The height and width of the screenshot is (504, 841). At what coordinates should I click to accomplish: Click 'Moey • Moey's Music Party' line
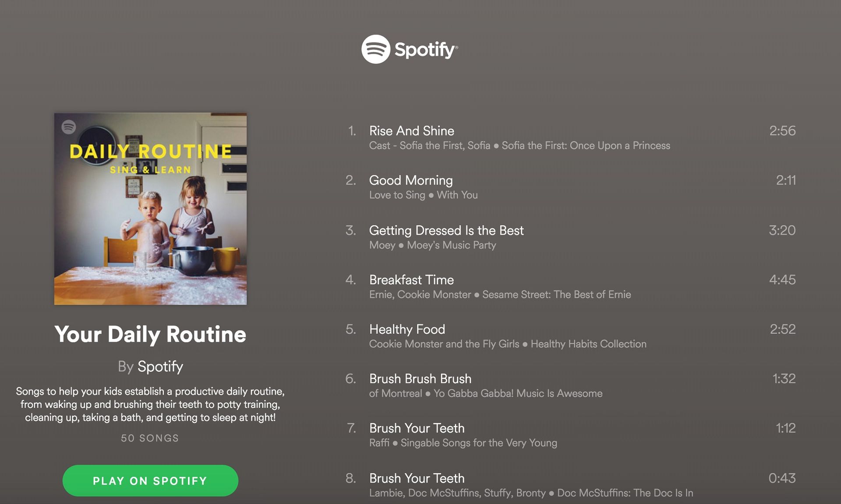[432, 245]
